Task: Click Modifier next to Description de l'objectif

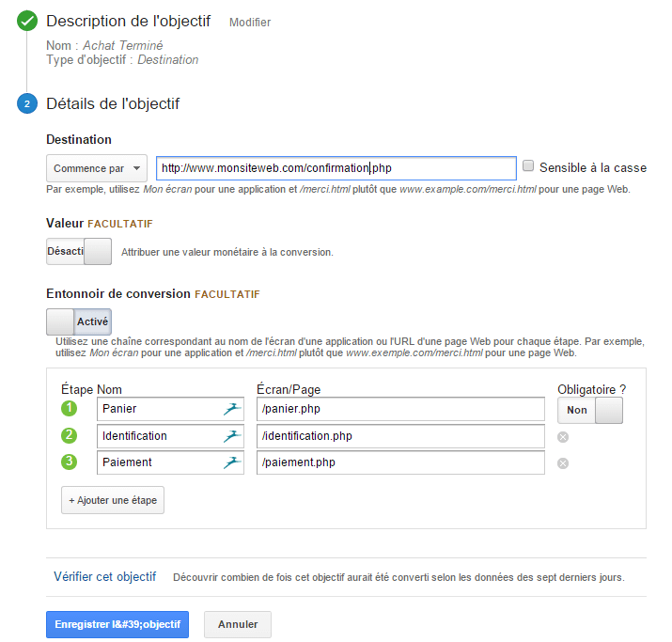Action: point(250,22)
